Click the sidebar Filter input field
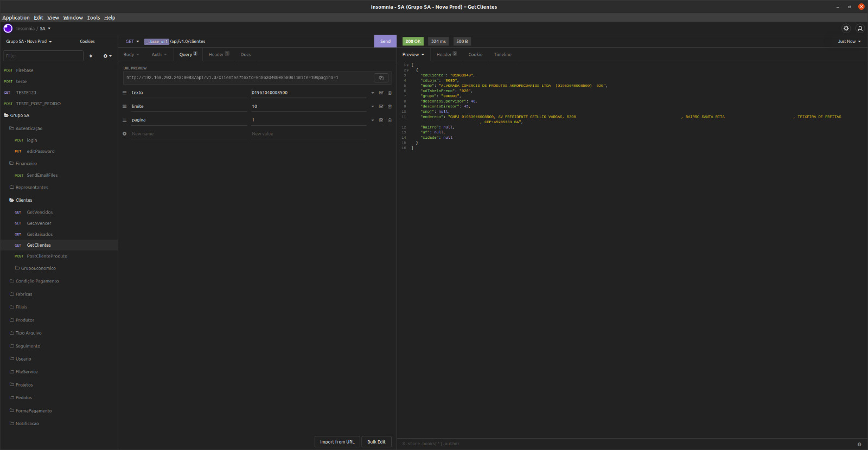Viewport: 868px width, 450px height. point(43,56)
